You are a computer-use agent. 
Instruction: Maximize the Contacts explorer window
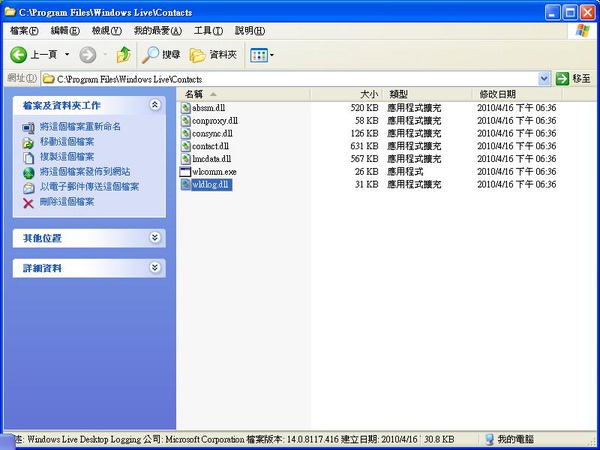click(x=570, y=13)
